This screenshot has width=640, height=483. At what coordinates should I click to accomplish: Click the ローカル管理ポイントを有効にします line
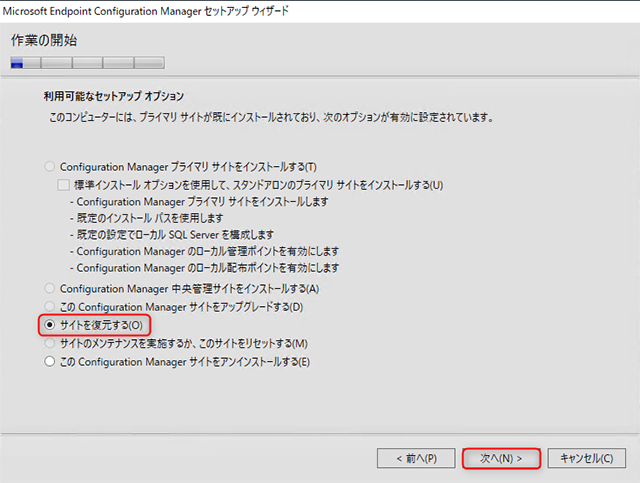click(205, 251)
